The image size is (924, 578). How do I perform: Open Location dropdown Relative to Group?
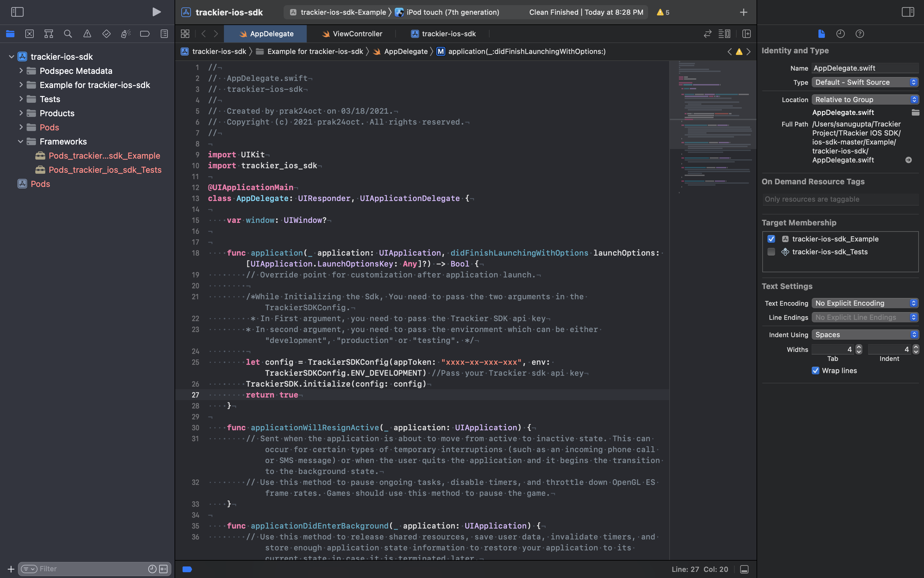click(865, 100)
